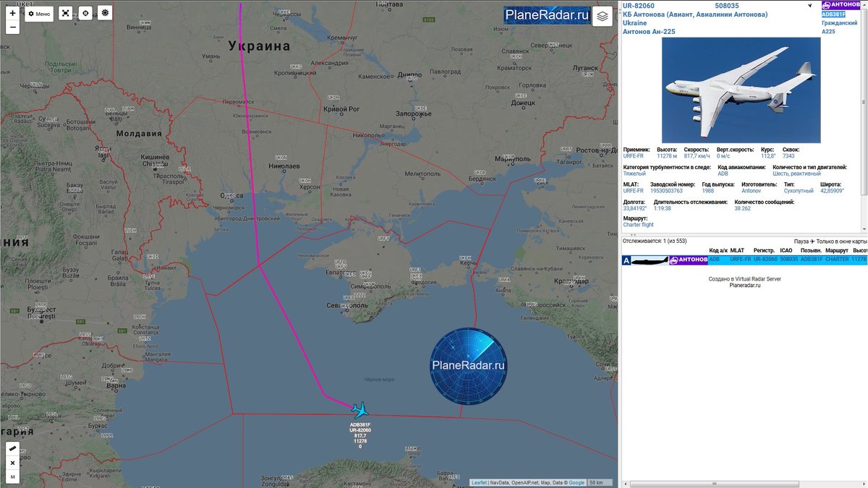Click model name Антонов Ан-225

pos(649,32)
